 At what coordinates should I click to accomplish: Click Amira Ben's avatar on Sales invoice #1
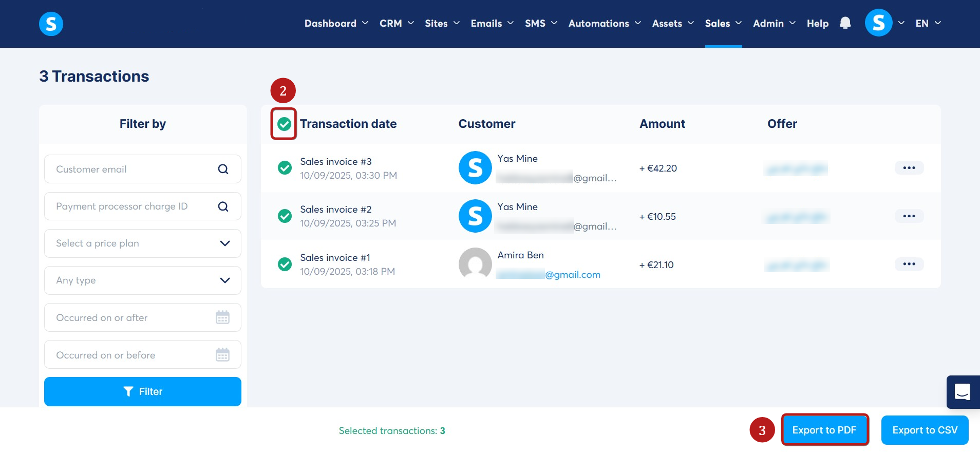475,265
